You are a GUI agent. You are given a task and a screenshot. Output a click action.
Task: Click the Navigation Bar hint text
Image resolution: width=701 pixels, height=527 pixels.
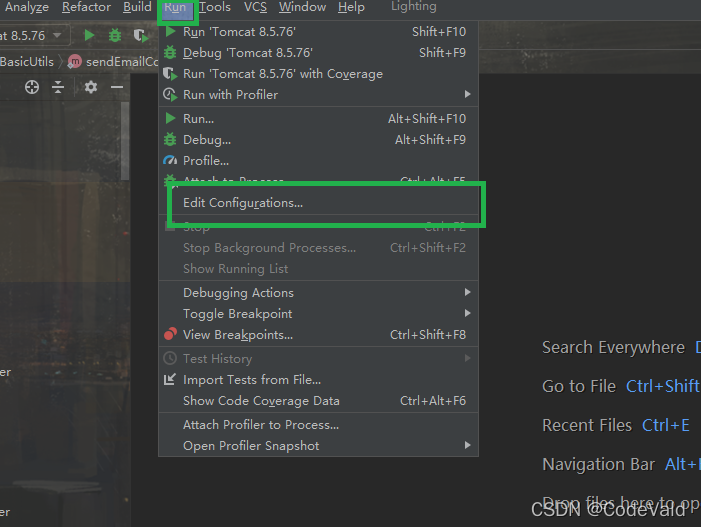click(x=598, y=464)
